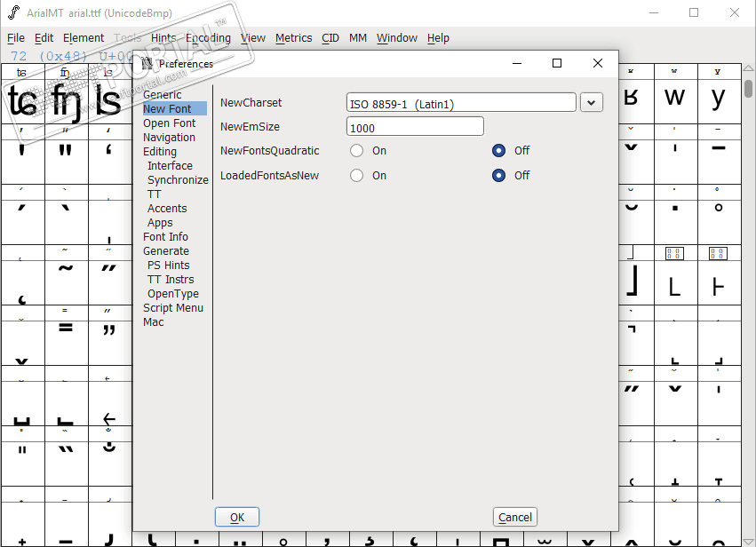Turn LoadedFontsAsNew On
Screen dimensions: 756x547
357,176
